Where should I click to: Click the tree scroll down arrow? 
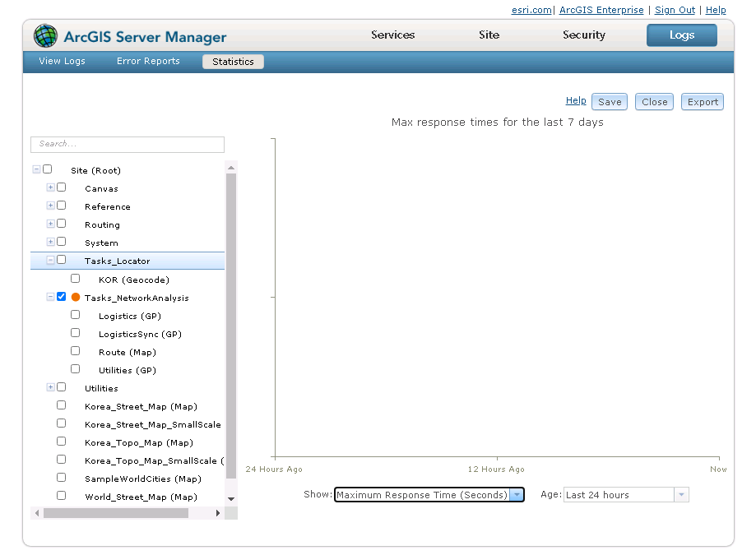pos(231,499)
